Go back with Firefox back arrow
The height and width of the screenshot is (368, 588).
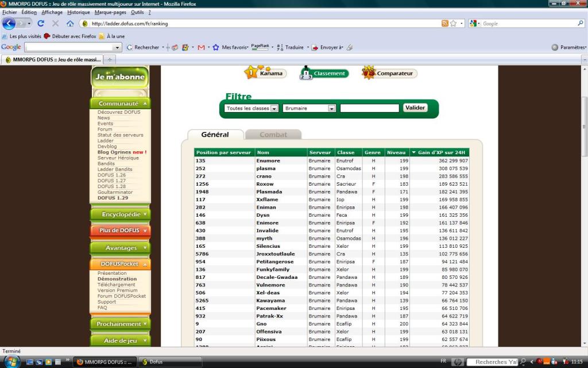pyautogui.click(x=9, y=23)
